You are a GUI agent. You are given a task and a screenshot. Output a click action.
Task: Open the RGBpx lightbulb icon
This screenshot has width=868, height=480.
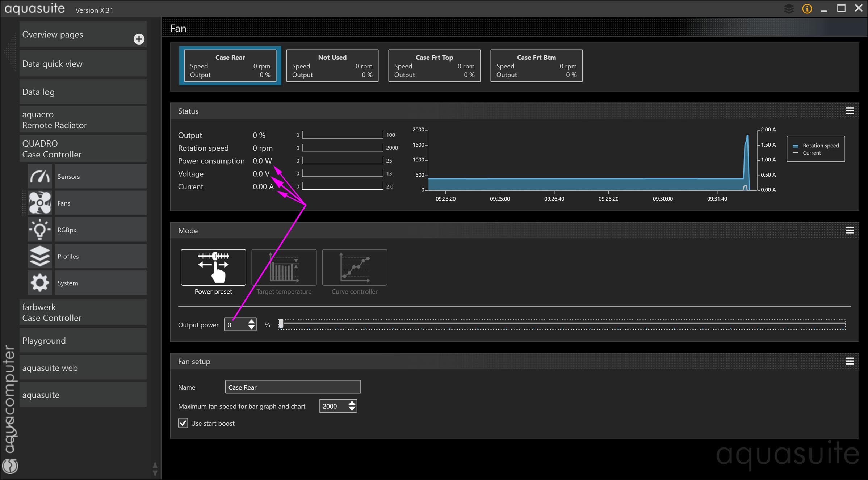(40, 230)
